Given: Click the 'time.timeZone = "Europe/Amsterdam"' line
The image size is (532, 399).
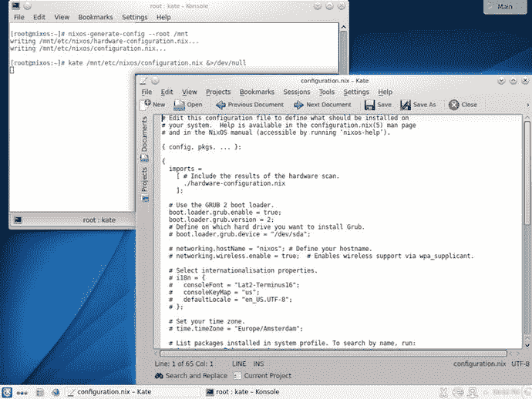Looking at the screenshot, I should point(236,329).
